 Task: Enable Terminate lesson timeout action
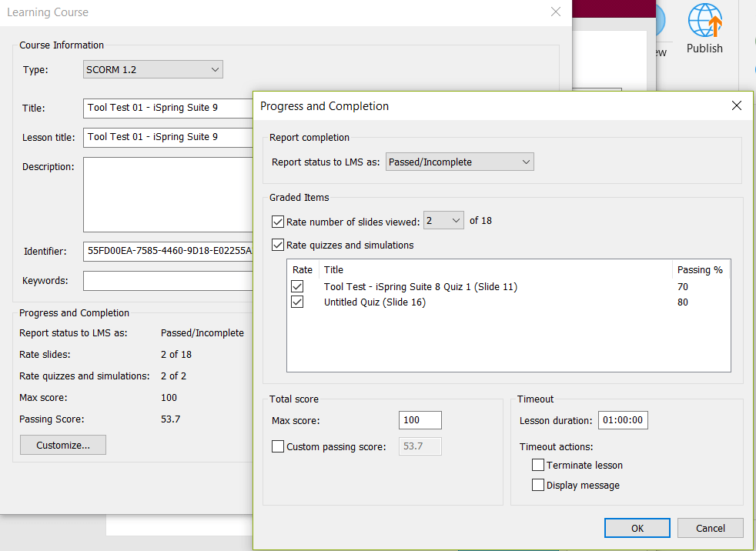coord(538,465)
